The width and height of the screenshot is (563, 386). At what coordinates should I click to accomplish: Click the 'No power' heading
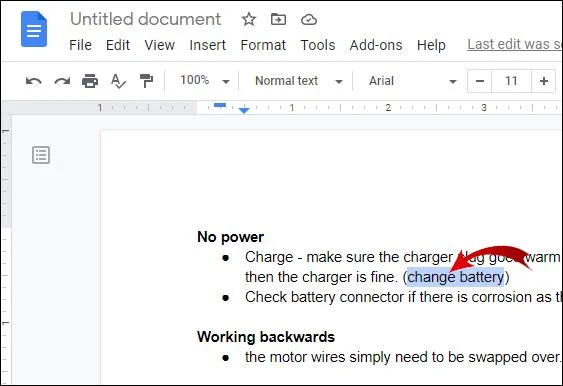[231, 237]
